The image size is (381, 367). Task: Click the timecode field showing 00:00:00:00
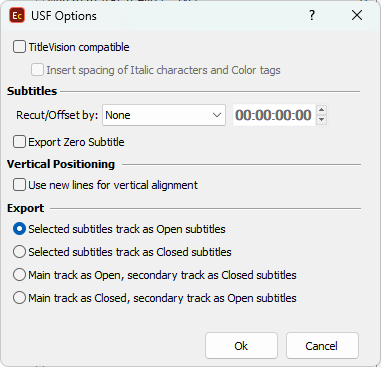click(274, 115)
